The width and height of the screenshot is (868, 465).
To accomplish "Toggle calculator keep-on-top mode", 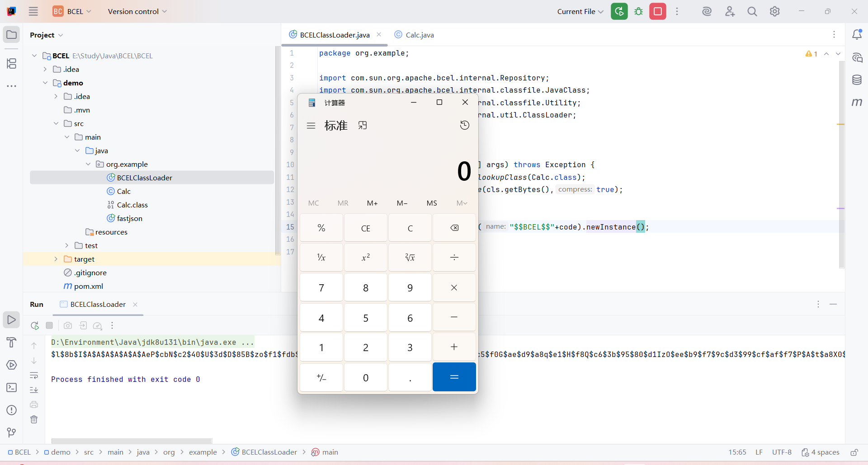I will 363,125.
